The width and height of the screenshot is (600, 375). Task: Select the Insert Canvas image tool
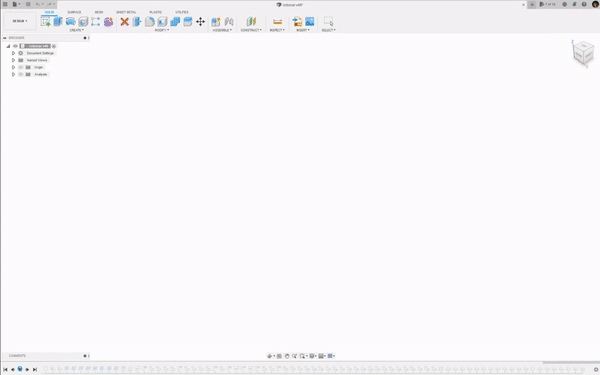310,21
